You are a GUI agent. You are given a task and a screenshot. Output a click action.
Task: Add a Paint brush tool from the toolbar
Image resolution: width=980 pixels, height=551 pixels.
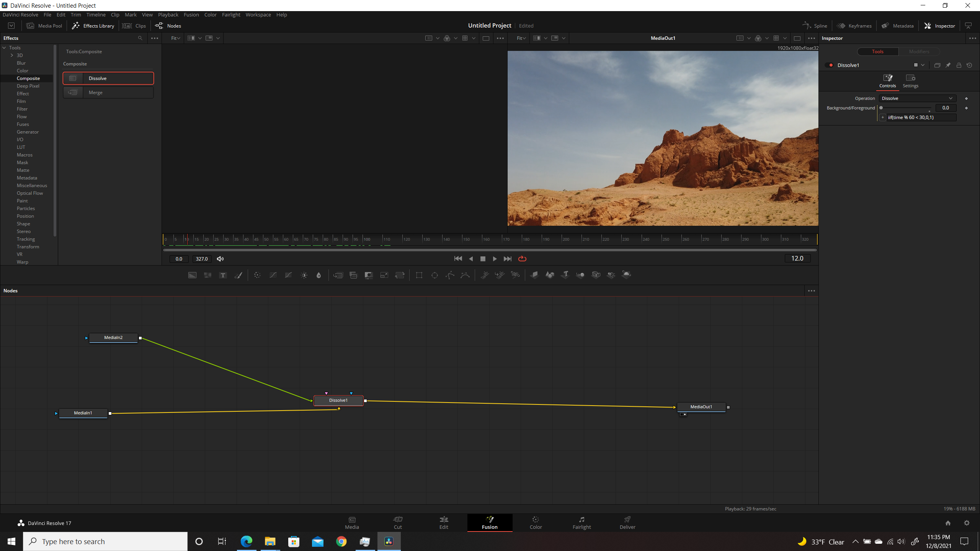238,275
